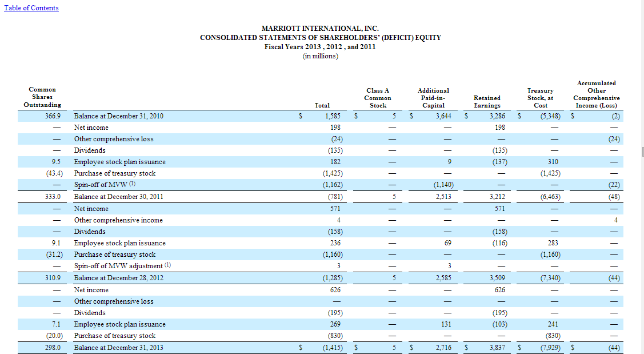
Task: Click the 'Spin-off of MVW adjustment (1)' label
Action: (x=122, y=265)
